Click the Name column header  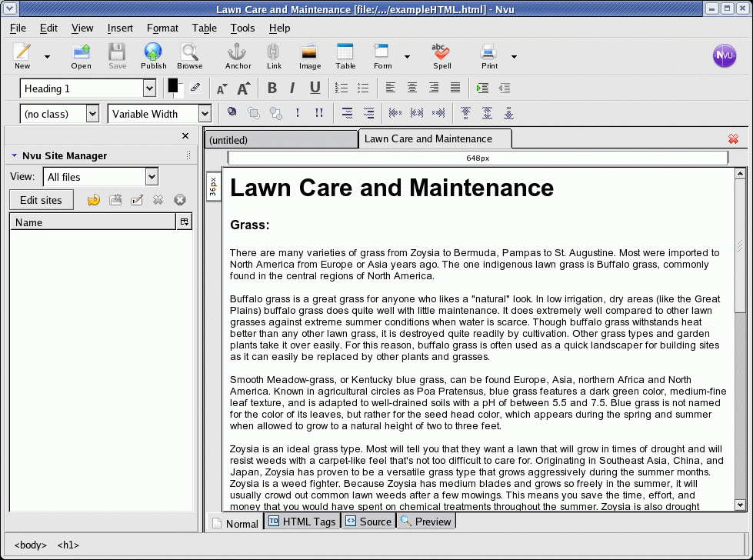[x=92, y=222]
